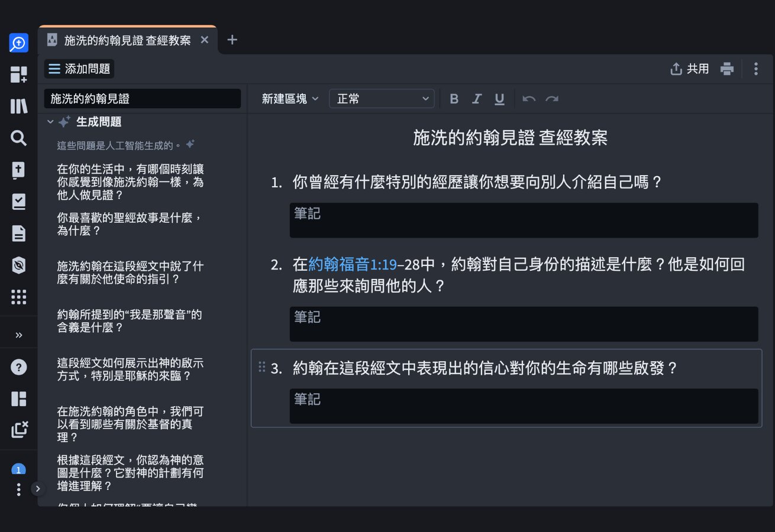
Task: Open a new tab with the plus button
Action: (233, 40)
